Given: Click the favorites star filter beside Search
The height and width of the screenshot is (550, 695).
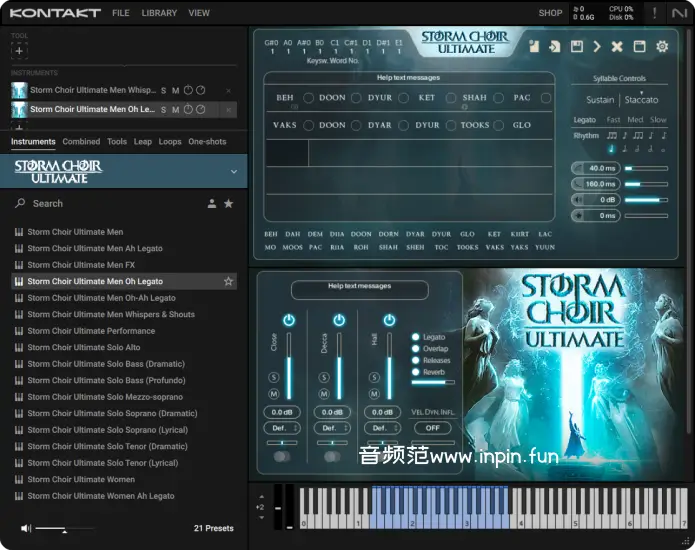Looking at the screenshot, I should point(228,203).
